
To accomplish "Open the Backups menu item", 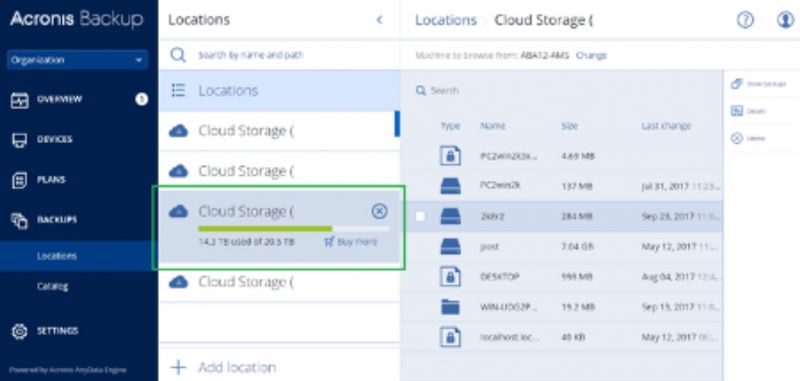I will [x=57, y=220].
